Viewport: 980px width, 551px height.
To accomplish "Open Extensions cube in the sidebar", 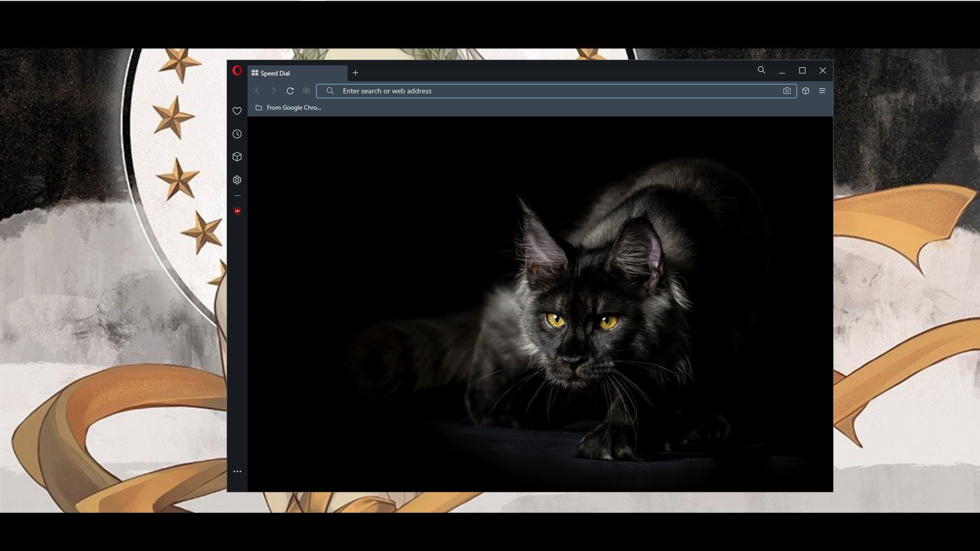I will point(237,157).
